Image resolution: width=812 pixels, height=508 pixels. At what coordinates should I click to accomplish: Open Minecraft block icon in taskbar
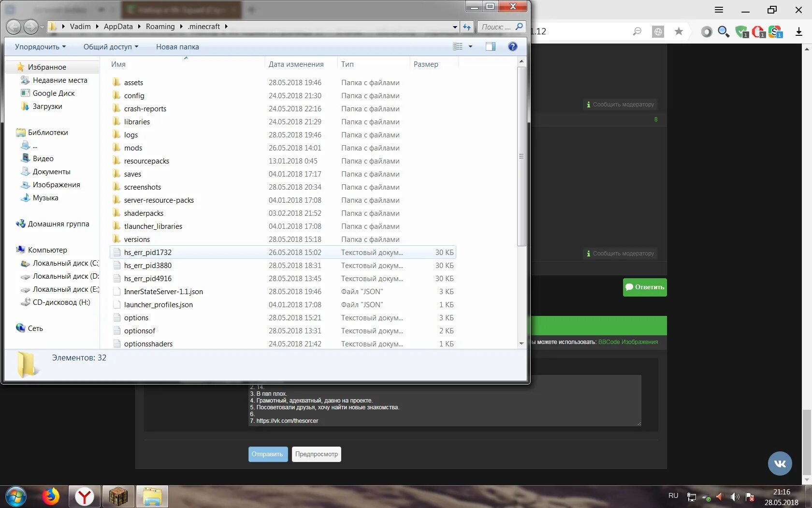pos(118,497)
